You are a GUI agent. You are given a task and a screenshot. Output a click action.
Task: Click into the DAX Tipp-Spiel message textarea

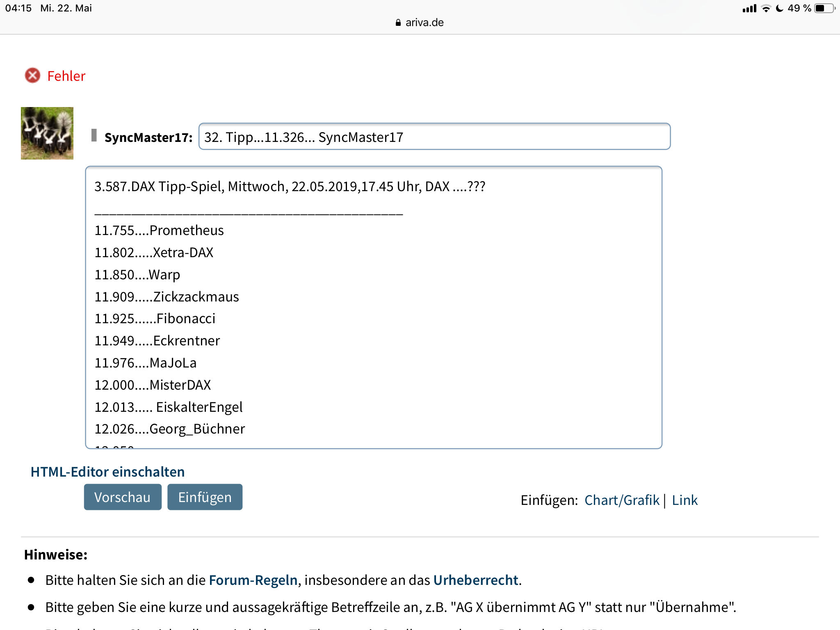(373, 307)
